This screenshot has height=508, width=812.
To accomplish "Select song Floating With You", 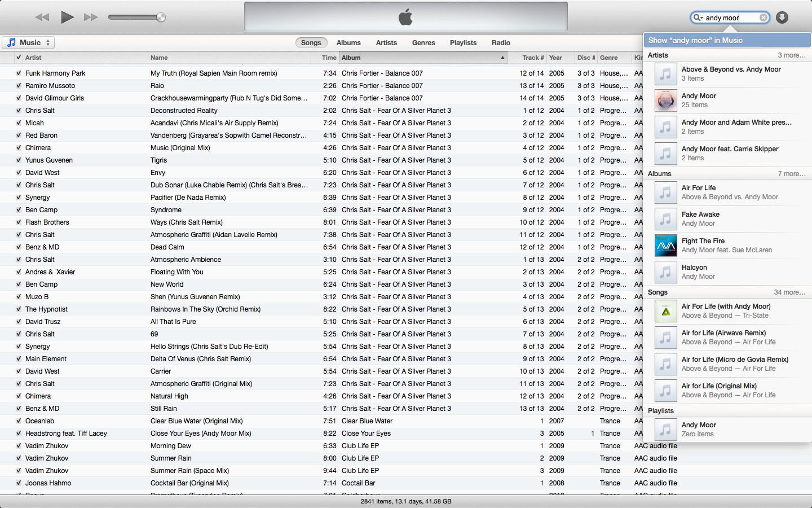I will tap(176, 272).
